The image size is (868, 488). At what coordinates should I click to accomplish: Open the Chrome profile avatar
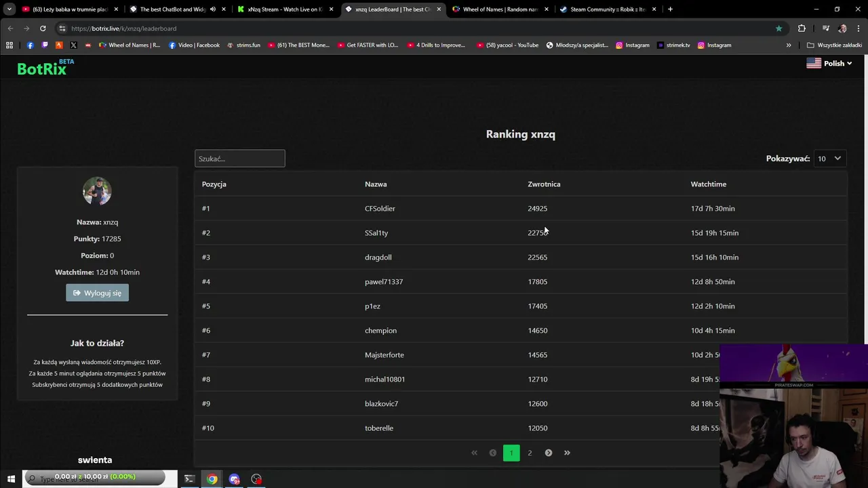tap(842, 28)
